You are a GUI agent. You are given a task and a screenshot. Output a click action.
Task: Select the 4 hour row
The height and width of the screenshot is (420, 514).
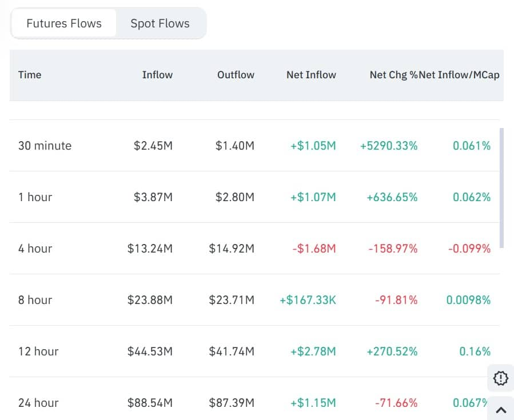(x=35, y=249)
